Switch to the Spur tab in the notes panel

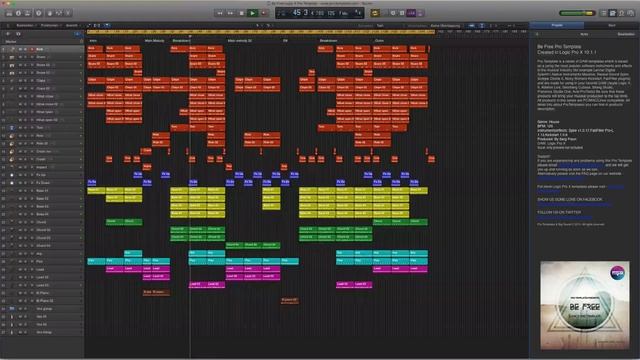pos(612,25)
